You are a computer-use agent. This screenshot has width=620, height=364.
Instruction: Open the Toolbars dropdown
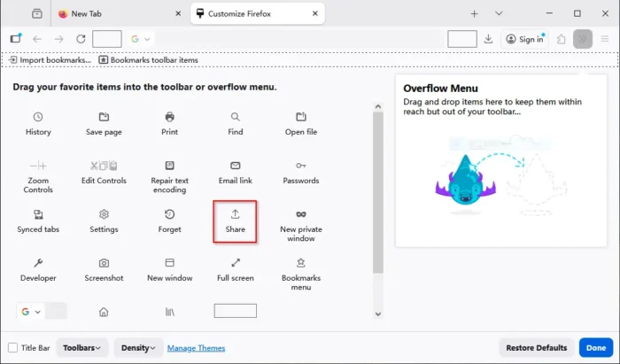[82, 348]
